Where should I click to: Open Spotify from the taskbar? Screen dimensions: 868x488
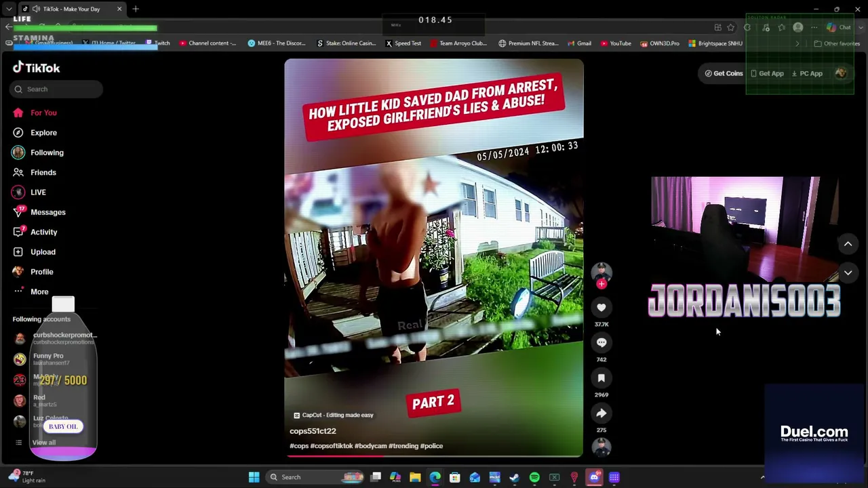tap(534, 477)
